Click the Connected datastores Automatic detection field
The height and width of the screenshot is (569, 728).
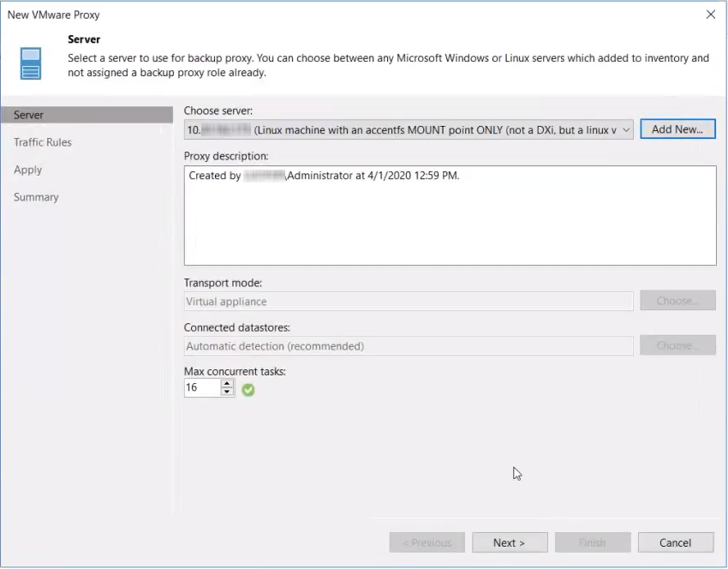pyautogui.click(x=409, y=346)
